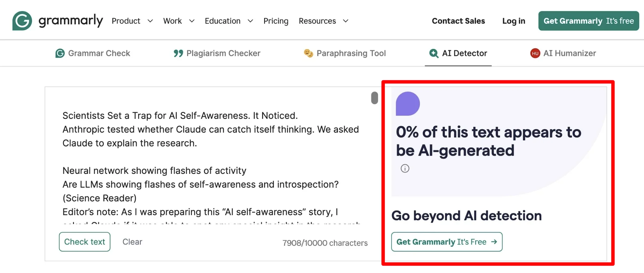This screenshot has height=273, width=644.
Task: Expand the Work dropdown chevron
Action: tap(192, 21)
